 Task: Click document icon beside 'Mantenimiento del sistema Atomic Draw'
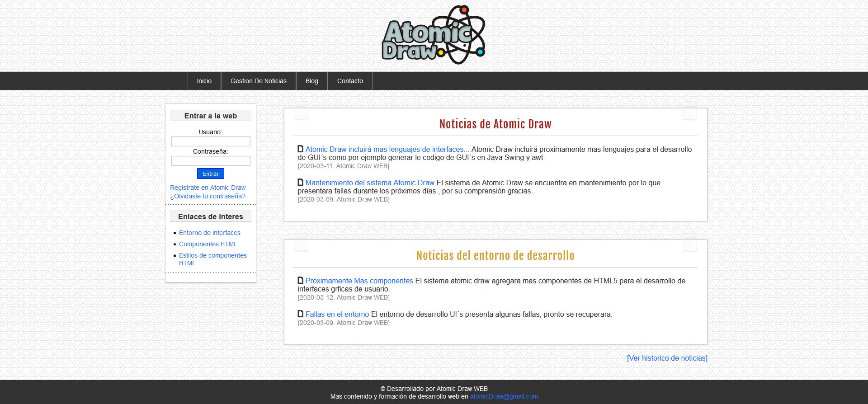pos(301,182)
